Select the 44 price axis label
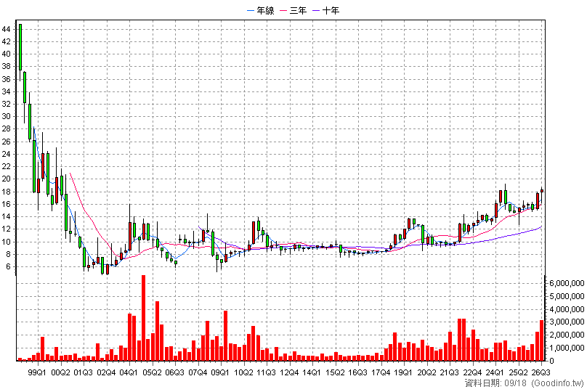The height and width of the screenshot is (392, 587). pyautogui.click(x=7, y=29)
